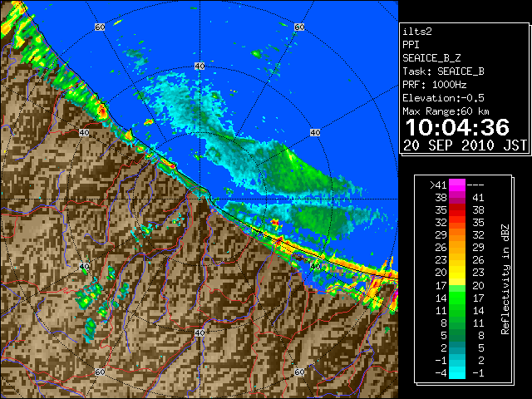Click the 10:04:36 timestamp

pos(457,127)
